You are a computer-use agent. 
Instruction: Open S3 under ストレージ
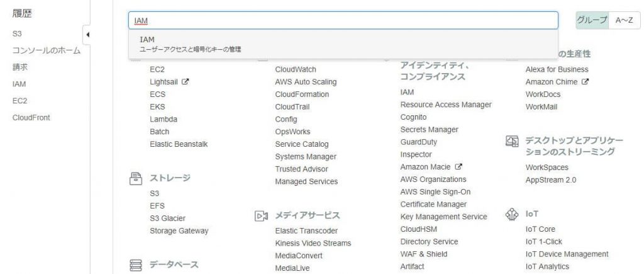coord(155,193)
